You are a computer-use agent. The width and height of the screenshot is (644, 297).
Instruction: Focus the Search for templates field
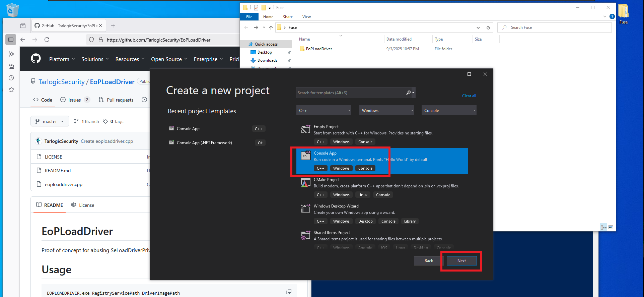[350, 93]
